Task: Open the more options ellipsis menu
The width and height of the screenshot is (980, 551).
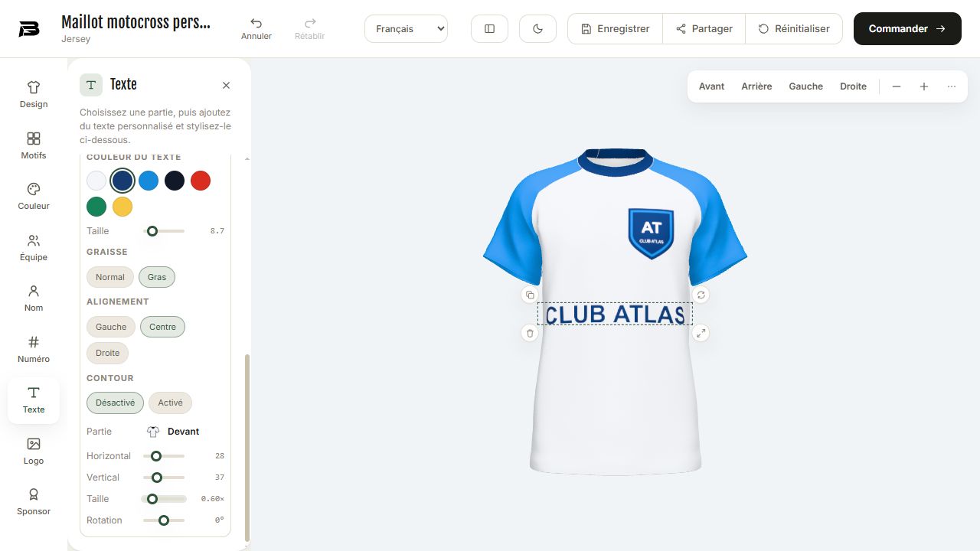Action: (x=952, y=86)
